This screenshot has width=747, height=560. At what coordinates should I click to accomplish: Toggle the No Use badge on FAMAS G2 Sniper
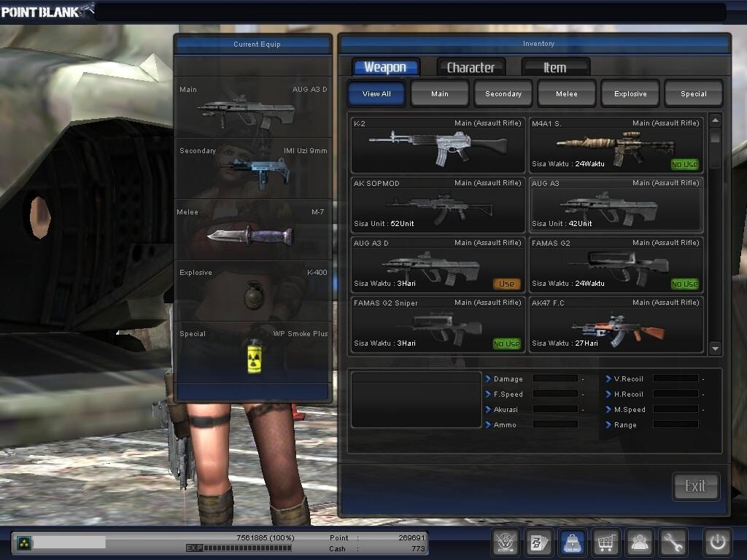tap(506, 343)
